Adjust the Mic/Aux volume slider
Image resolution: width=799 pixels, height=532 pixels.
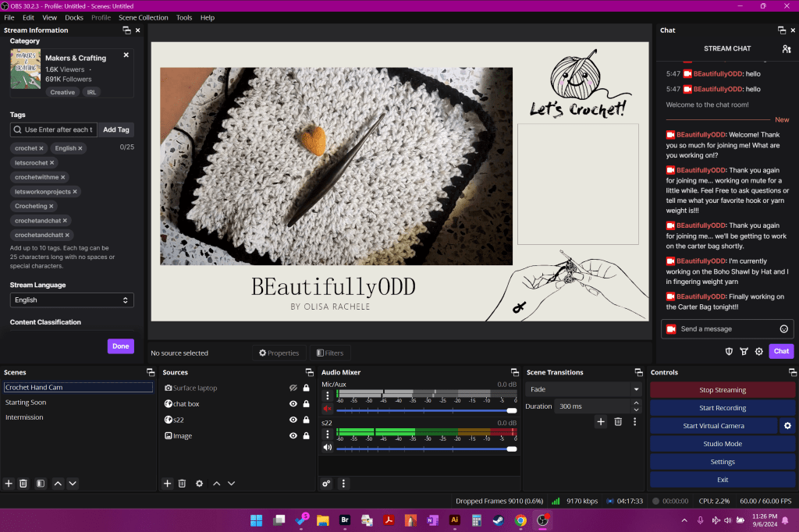[512, 409]
